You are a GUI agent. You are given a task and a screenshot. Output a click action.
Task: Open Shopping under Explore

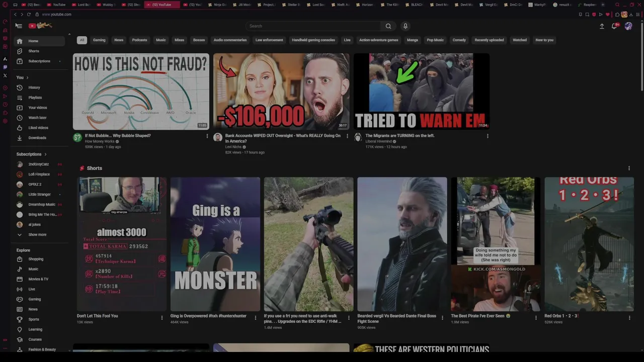click(x=40, y=259)
